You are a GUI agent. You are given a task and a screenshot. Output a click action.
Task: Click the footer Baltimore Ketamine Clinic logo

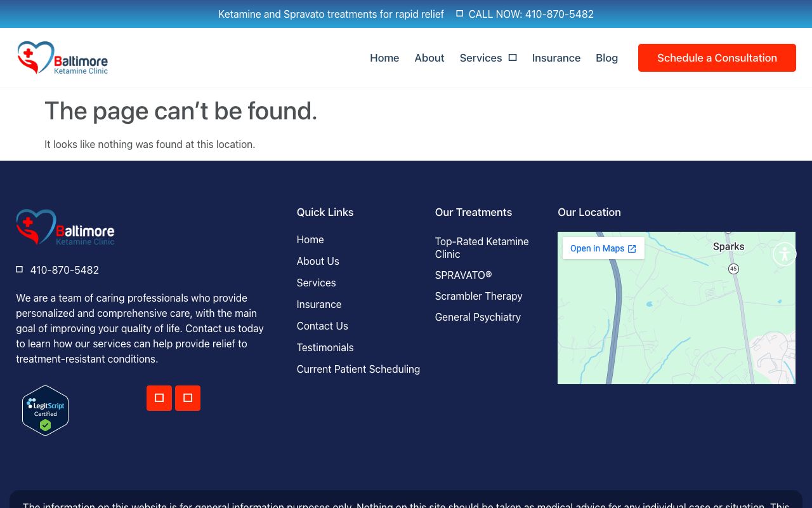(65, 227)
